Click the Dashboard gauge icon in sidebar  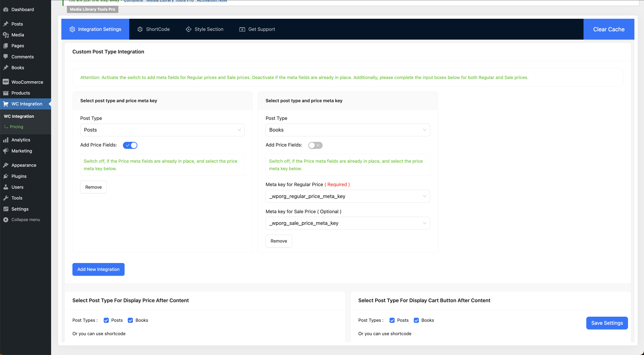point(6,10)
